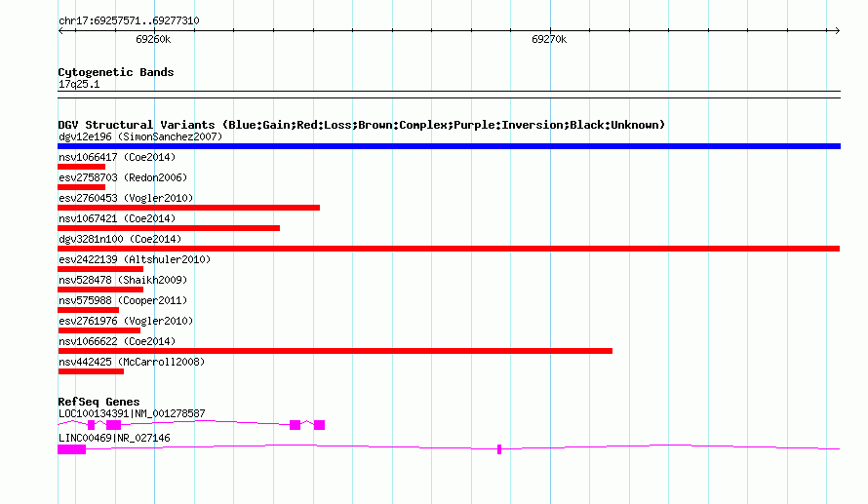Click the Cytogenetic Bands track title
Viewport: 868px width, 504px height.
(116, 72)
